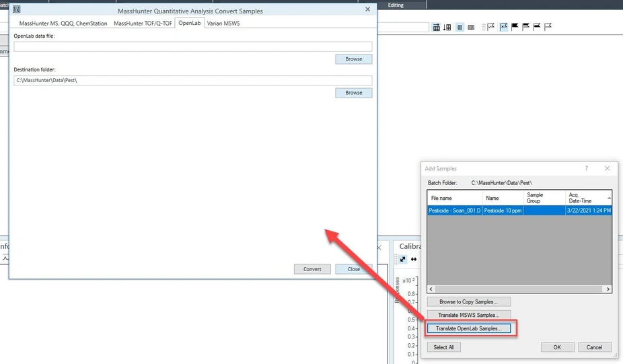
Task: Click the outlined flag icon beside the toolbar grip
Action: [x=491, y=27]
